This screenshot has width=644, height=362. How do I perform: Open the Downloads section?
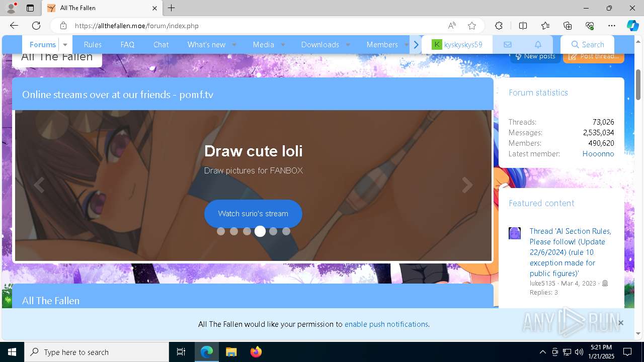pyautogui.click(x=320, y=45)
